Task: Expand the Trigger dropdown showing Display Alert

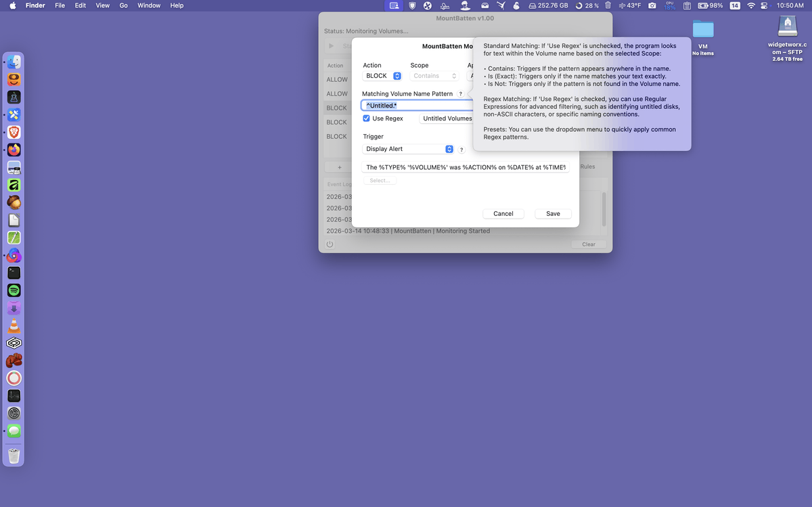Action: pyautogui.click(x=408, y=149)
